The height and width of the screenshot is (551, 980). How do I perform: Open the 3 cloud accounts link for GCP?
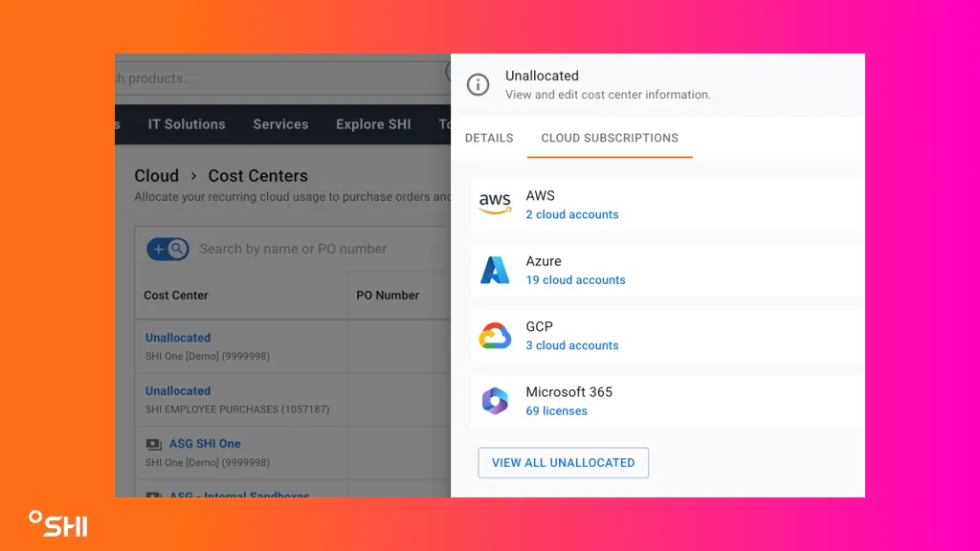572,345
